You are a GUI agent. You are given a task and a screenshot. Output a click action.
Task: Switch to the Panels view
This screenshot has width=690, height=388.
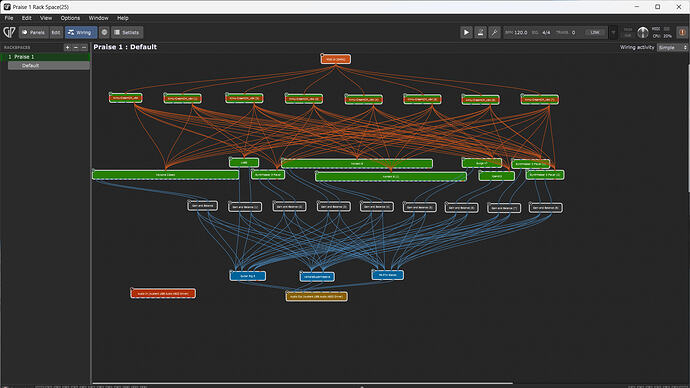[x=33, y=33]
